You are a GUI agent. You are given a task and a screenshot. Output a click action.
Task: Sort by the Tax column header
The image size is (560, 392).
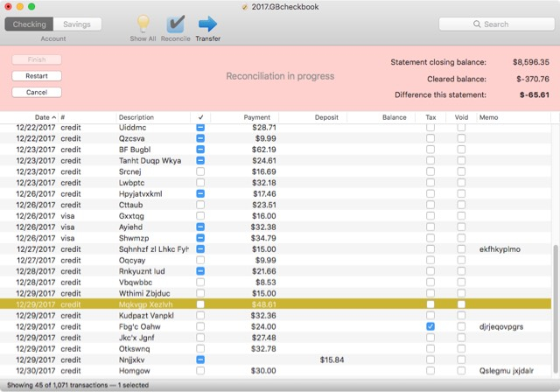[430, 117]
